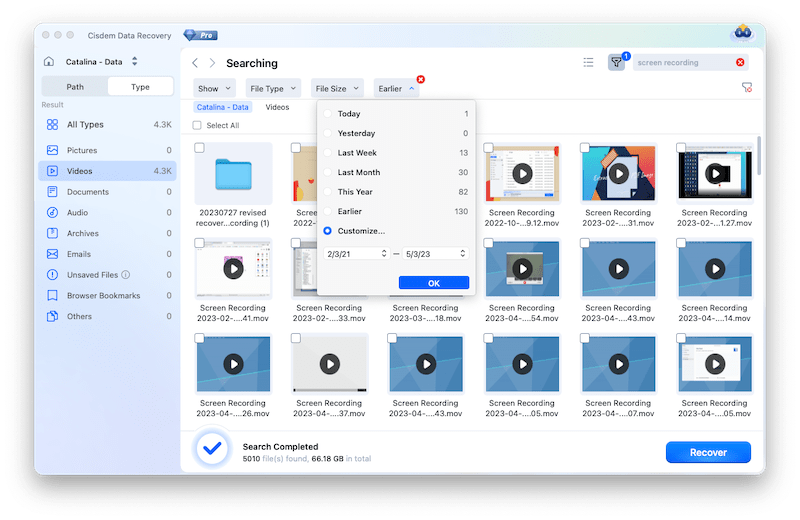Switch to the Path tab

(x=75, y=87)
